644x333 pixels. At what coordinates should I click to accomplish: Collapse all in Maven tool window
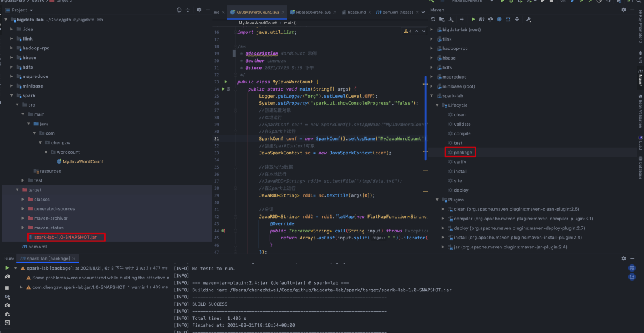517,19
